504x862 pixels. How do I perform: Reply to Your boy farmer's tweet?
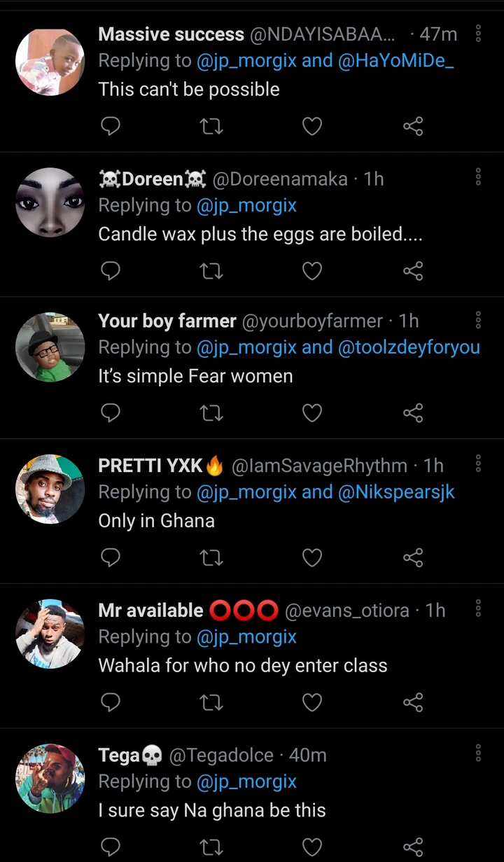111,413
